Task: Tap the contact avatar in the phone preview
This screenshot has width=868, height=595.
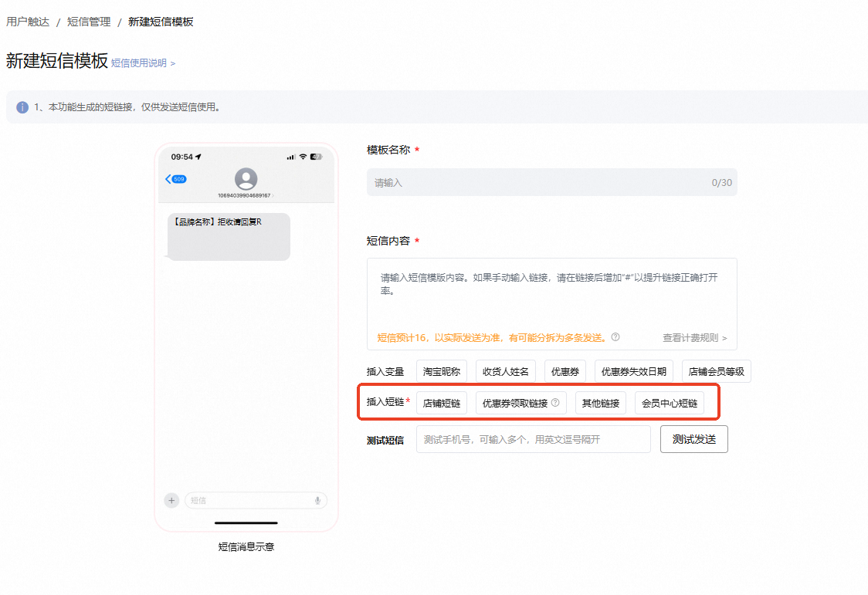Action: pyautogui.click(x=246, y=179)
